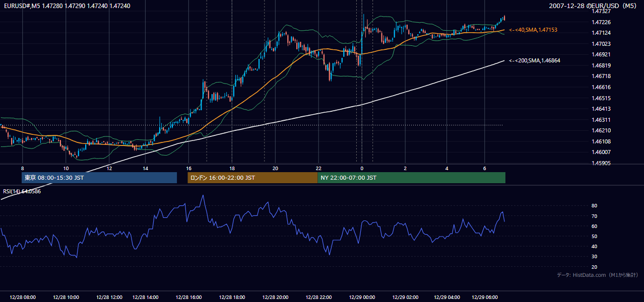This screenshot has height=302, width=644.
Task: Click price axis value 1.46007
Action: pos(602,152)
